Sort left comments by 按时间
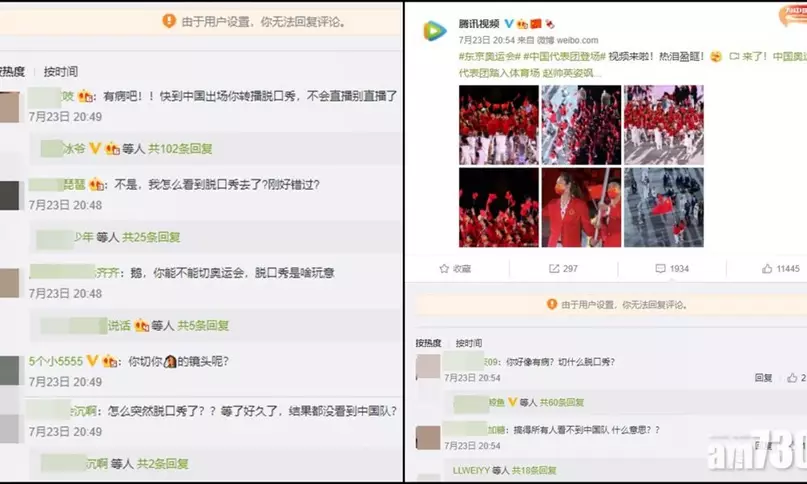807x484 pixels. tap(61, 72)
